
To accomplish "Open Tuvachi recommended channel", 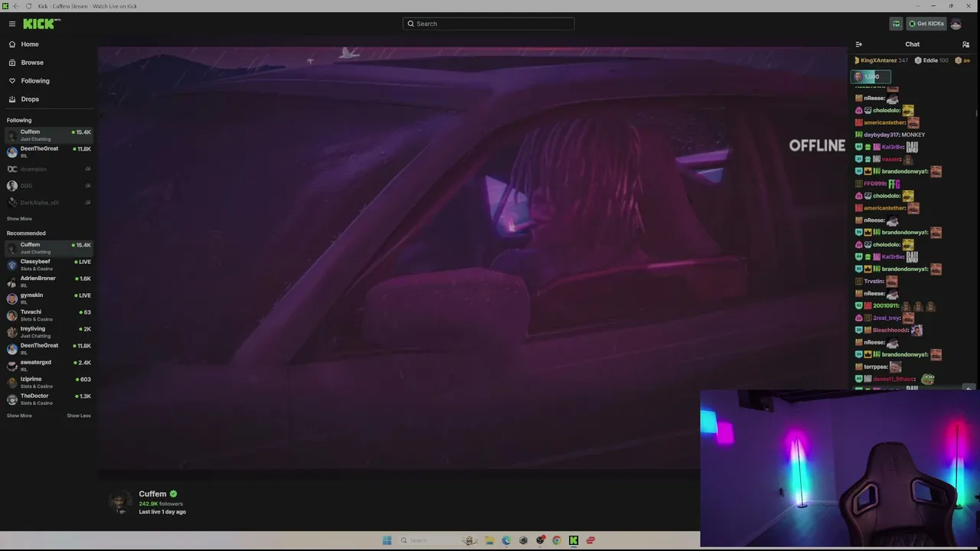I will click(49, 315).
